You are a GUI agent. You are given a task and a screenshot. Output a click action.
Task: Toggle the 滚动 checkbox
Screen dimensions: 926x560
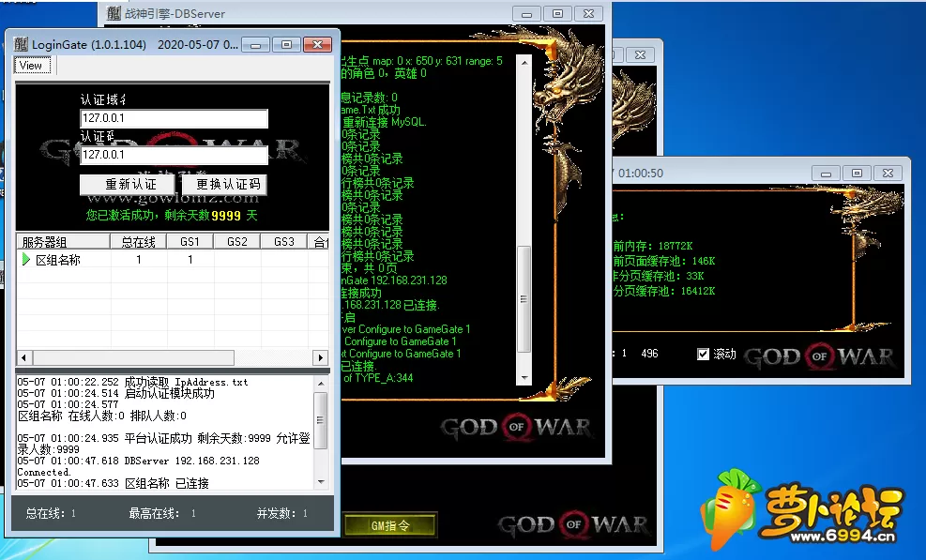[703, 354]
